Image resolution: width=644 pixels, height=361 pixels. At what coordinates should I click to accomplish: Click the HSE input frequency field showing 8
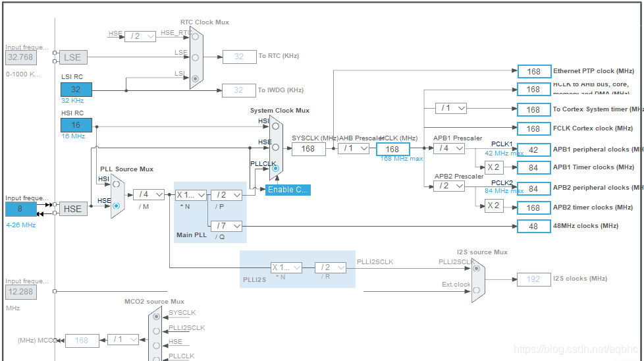coord(20,209)
